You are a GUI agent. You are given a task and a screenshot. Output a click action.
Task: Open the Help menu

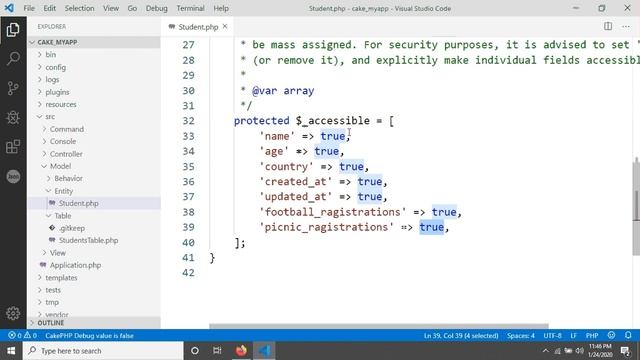click(221, 8)
